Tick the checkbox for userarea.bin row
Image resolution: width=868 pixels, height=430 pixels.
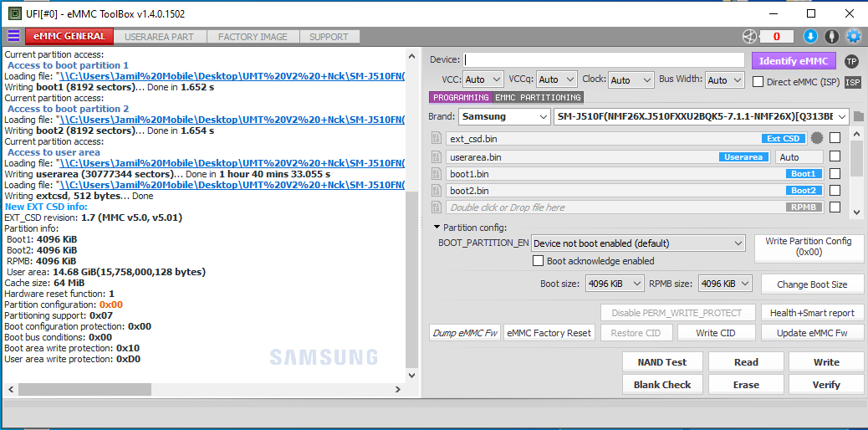pos(835,156)
